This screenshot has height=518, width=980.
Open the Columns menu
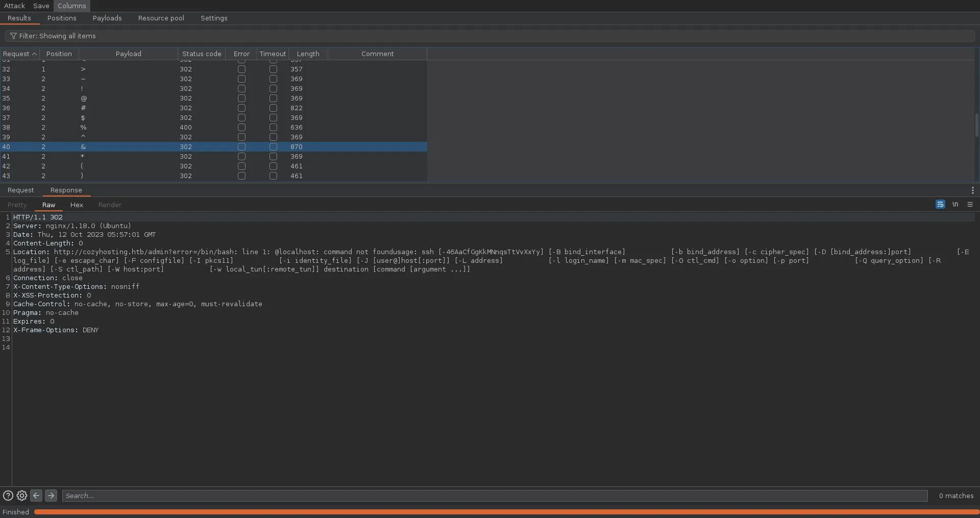[71, 6]
